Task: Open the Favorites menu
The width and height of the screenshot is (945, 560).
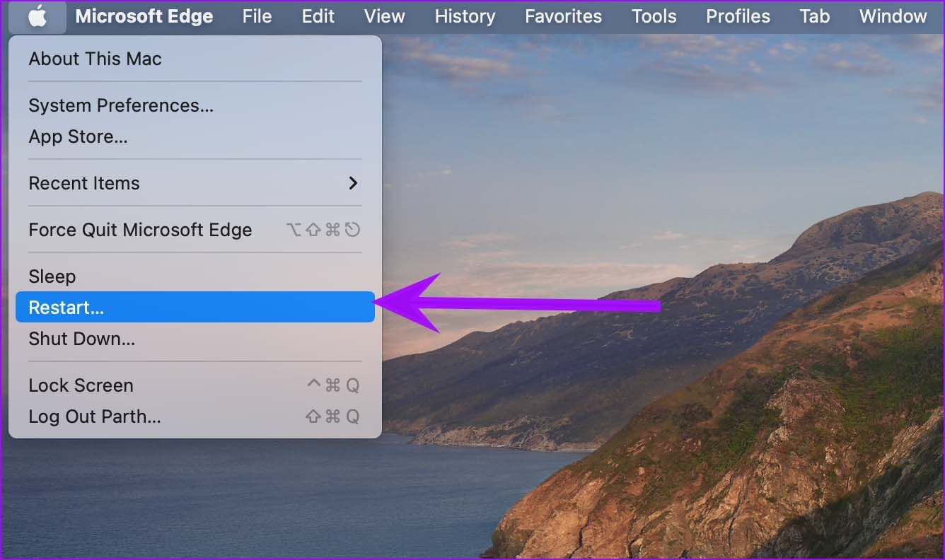Action: pos(563,16)
